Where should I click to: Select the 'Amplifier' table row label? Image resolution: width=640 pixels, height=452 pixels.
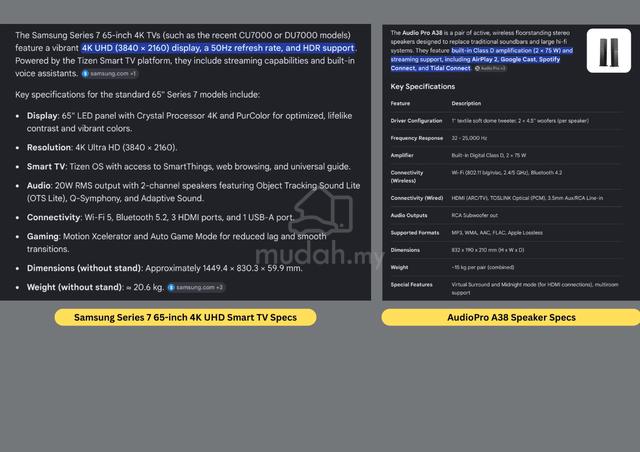tap(402, 155)
